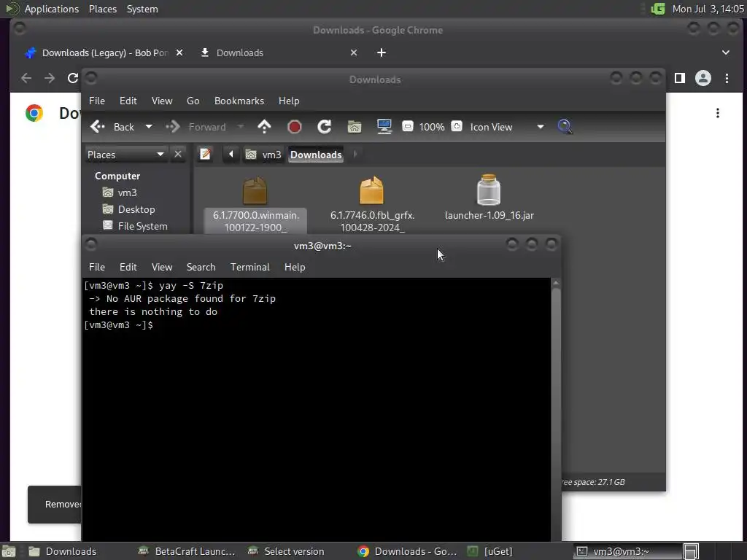
Task: Toggle Chrome side panel icon
Action: (x=679, y=78)
